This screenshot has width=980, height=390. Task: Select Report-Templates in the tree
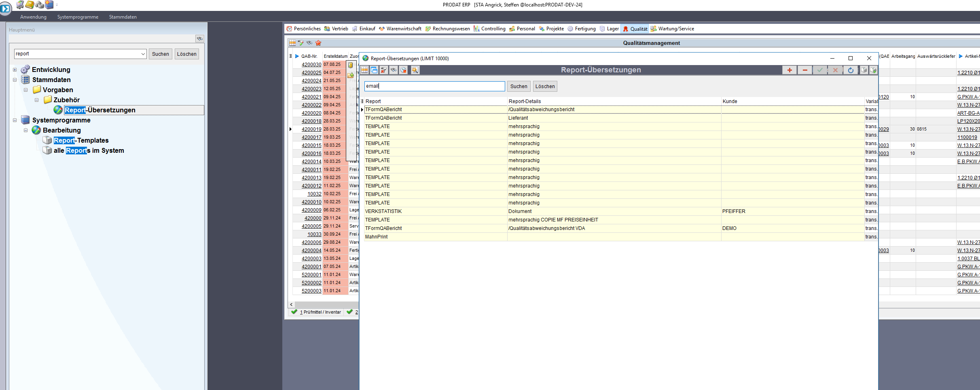[x=81, y=141]
